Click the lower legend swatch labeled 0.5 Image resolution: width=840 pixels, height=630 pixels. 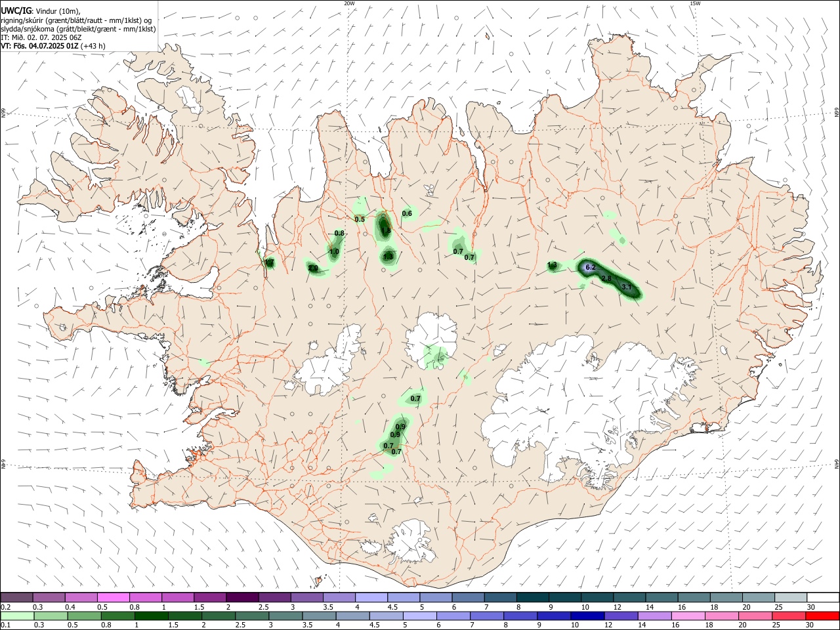84,616
